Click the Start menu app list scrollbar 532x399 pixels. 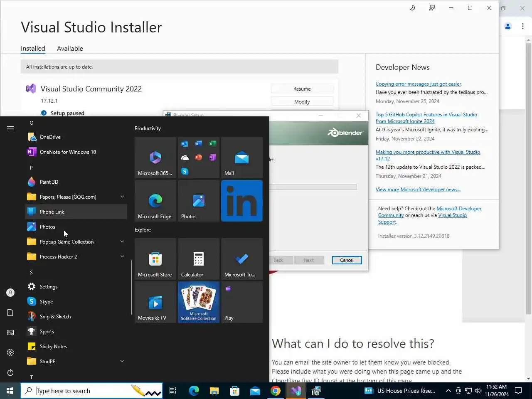click(x=131, y=288)
